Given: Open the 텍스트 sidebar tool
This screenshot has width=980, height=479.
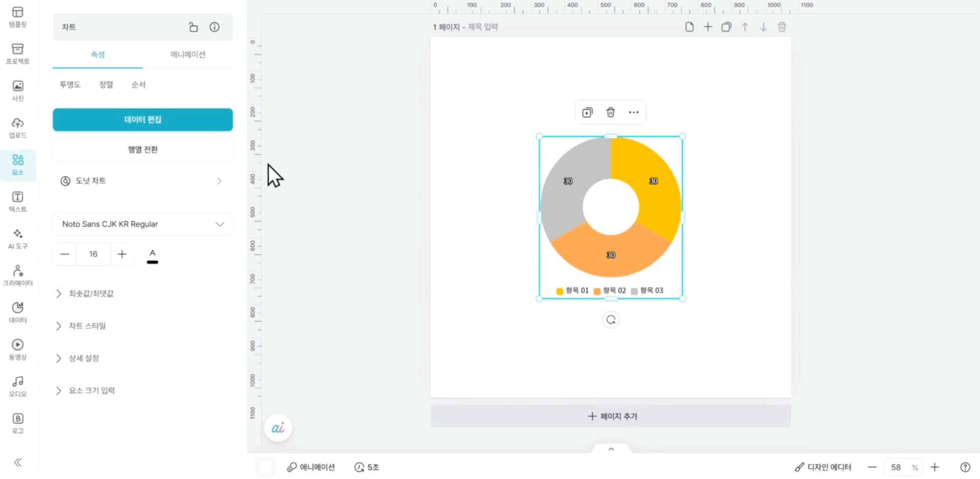Looking at the screenshot, I should coord(18,202).
